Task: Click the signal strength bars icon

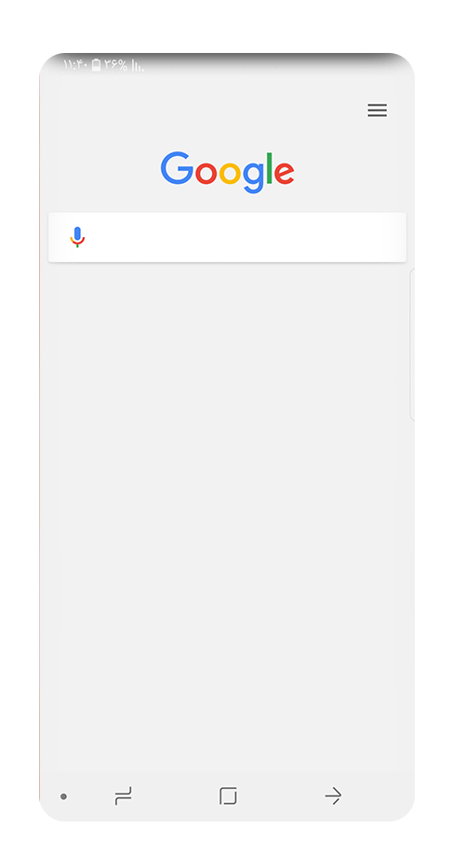Action: click(x=138, y=66)
